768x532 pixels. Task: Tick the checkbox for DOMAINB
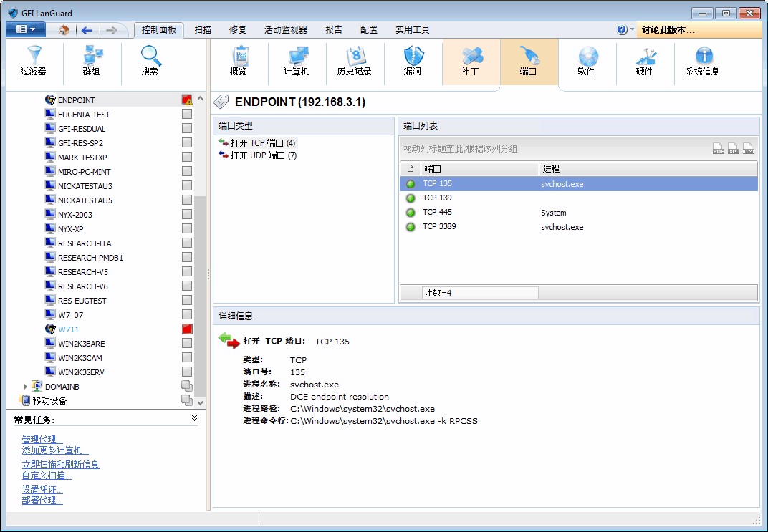[x=186, y=386]
